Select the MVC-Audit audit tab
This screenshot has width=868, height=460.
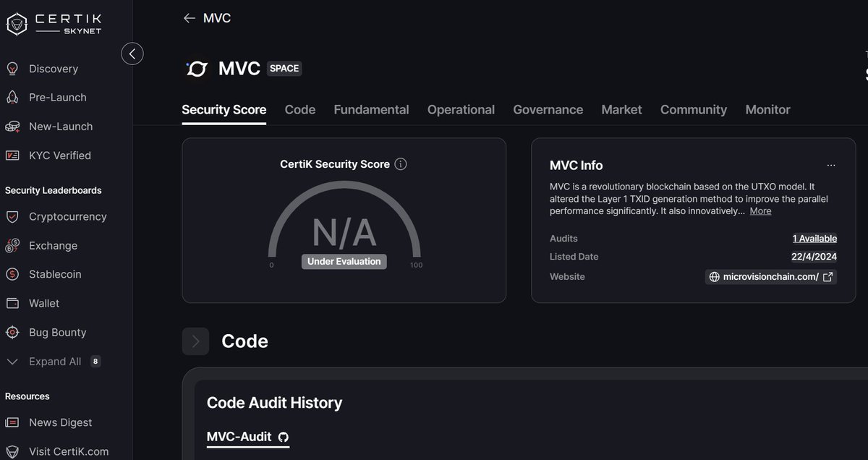[248, 437]
